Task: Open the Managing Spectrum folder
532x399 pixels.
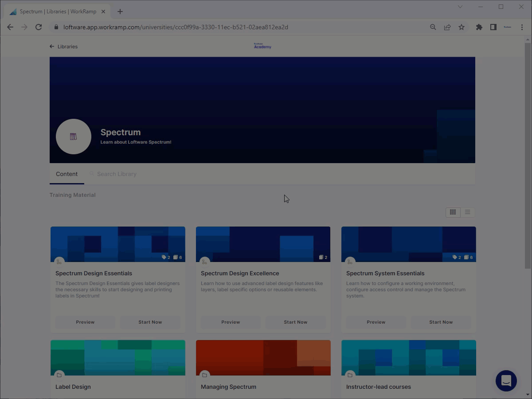Action: click(228, 387)
